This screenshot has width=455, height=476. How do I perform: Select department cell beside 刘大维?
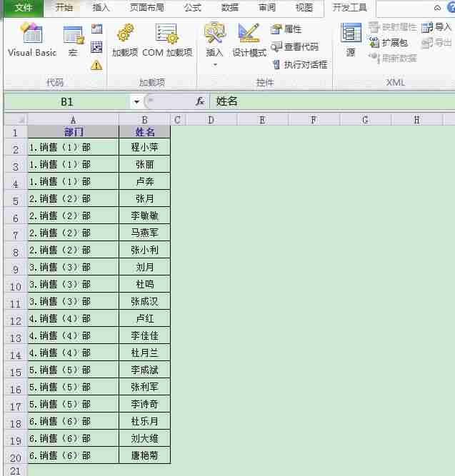pyautogui.click(x=74, y=438)
